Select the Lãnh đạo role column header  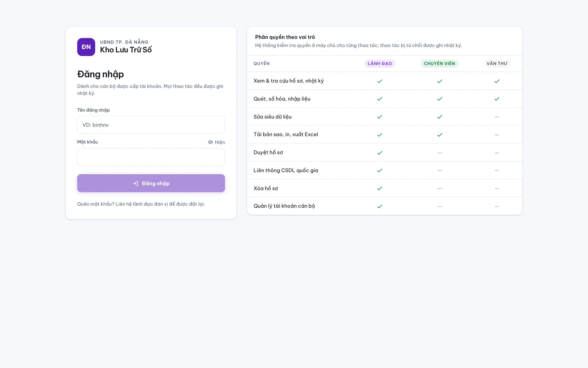tap(380, 64)
